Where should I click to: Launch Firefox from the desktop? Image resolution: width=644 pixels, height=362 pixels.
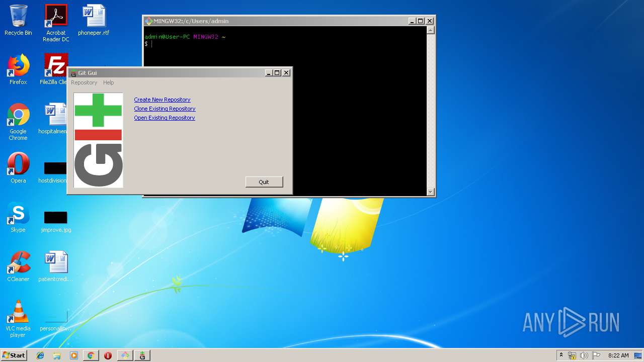18,69
